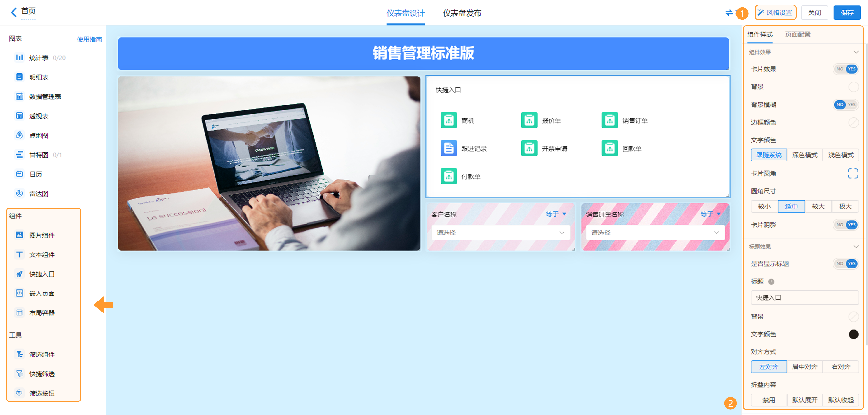
Task: Click the 快捷入口 rocket icon in sidebar
Action: pos(19,274)
